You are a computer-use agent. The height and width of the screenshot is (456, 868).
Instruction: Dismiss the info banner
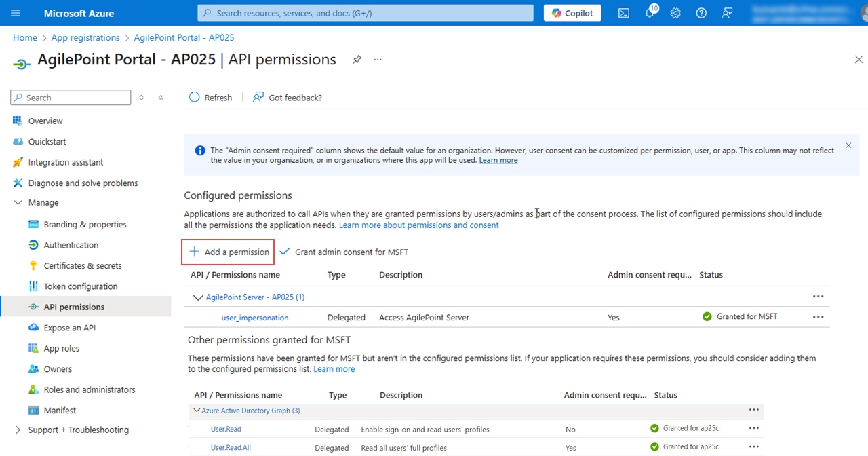coord(848,145)
